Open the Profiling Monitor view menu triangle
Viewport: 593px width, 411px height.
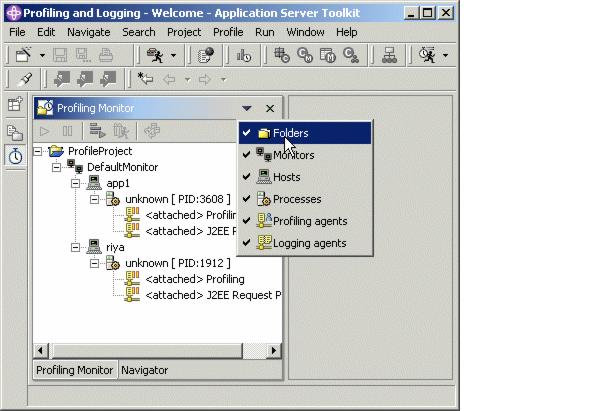(247, 109)
